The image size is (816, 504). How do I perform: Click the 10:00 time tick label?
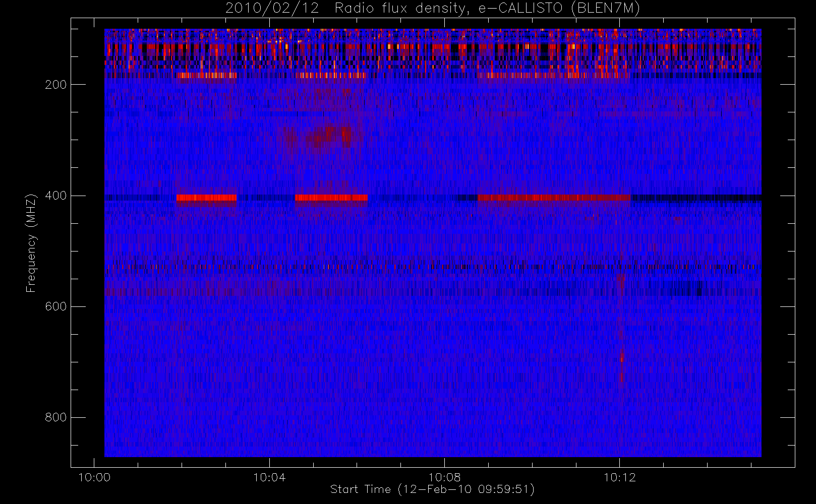pos(94,477)
